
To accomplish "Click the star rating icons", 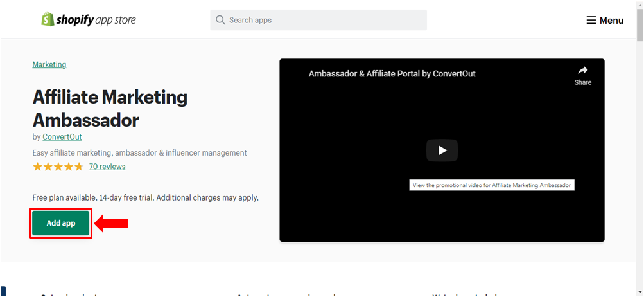I will coord(58,166).
